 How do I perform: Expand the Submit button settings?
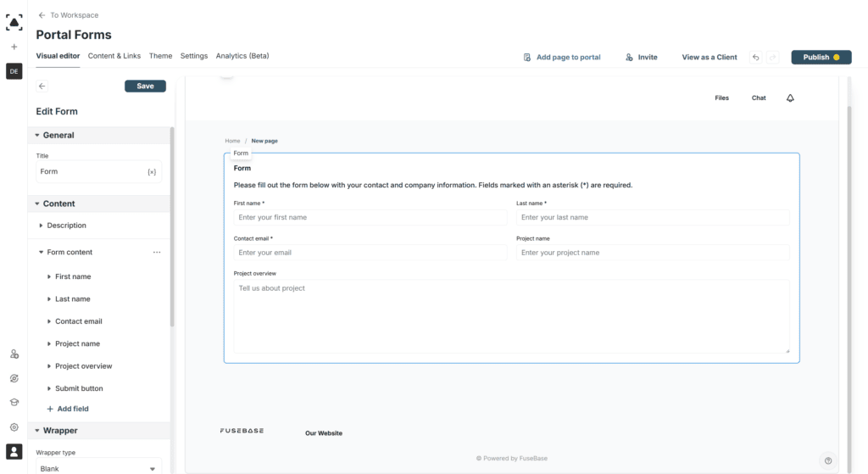49,388
